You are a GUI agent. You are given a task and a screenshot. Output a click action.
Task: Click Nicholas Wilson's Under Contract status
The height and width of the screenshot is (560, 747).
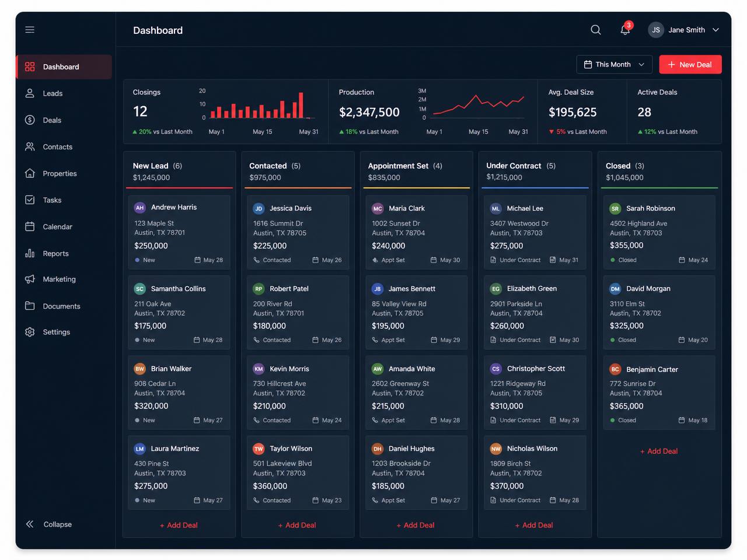click(515, 501)
